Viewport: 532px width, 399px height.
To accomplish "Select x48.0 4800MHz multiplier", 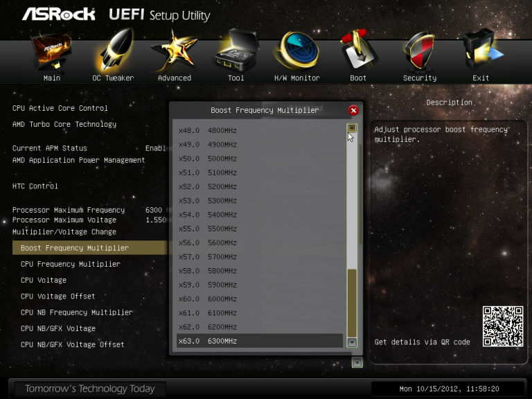I will click(260, 131).
